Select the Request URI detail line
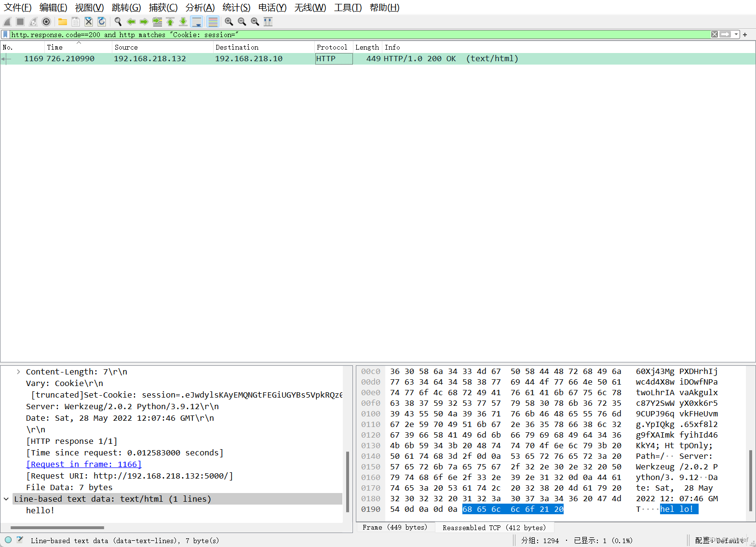 point(130,476)
